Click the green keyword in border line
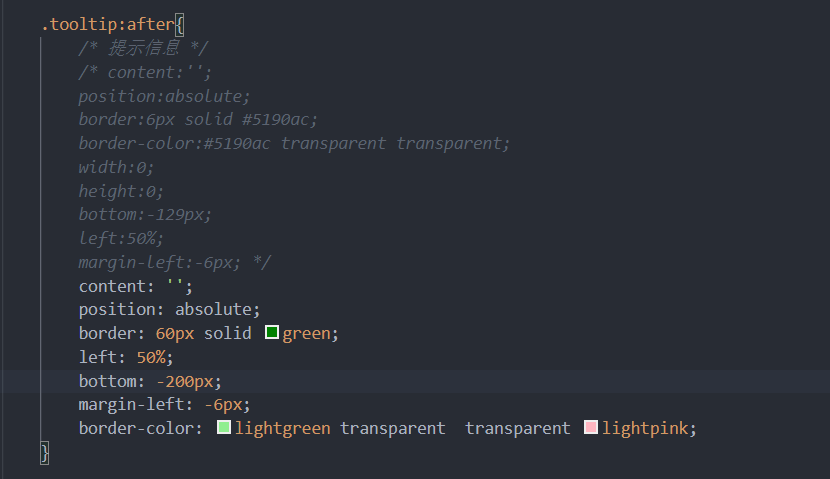 point(306,334)
